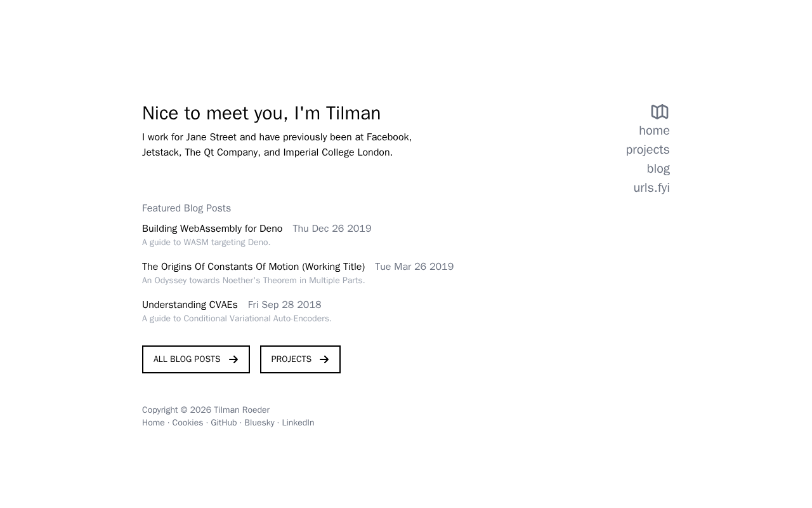
Task: Click the 'Nice to meet you, I'm Tilman' heading
Action: click(261, 113)
